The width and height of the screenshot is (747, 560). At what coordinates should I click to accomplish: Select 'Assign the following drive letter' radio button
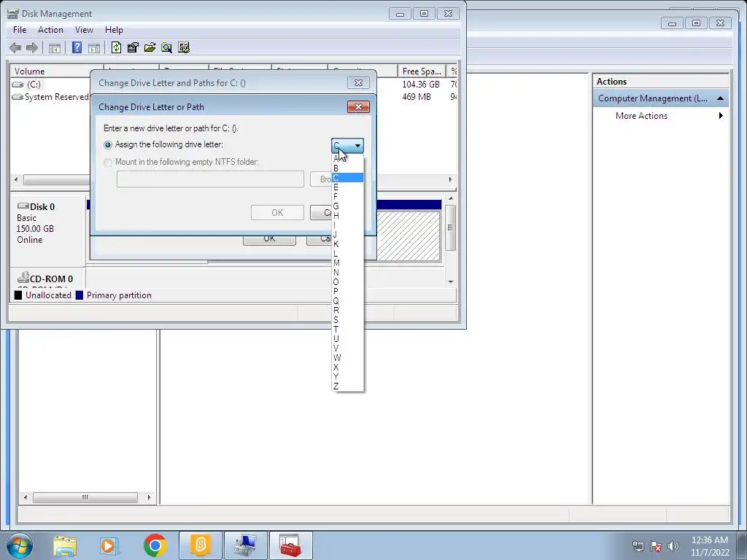pos(108,145)
